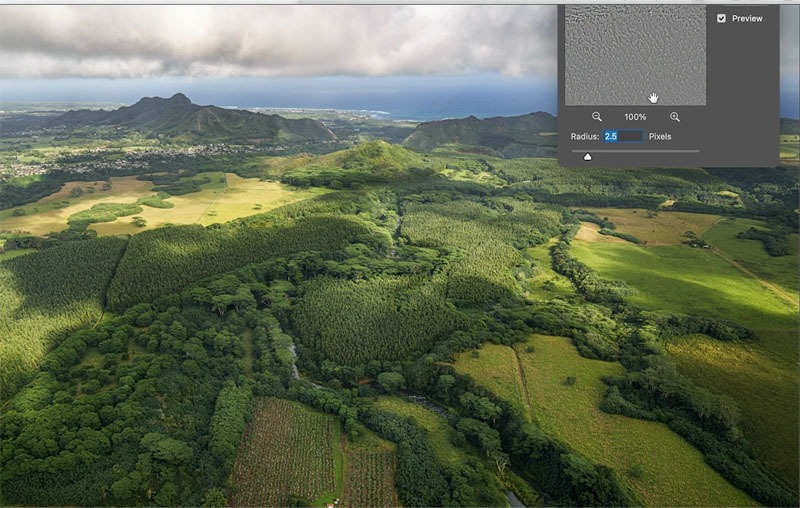
Task: Click the 100% zoom level text
Action: pyautogui.click(x=635, y=117)
